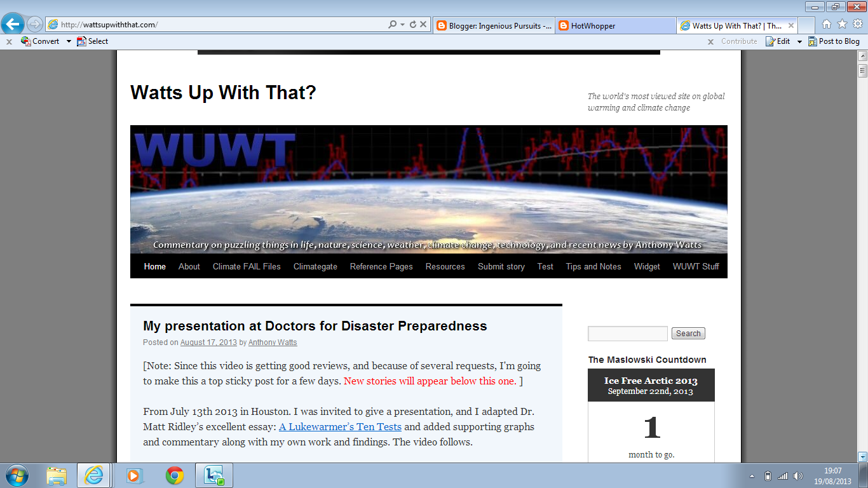Open Climate FAIL Files menu item

247,266
